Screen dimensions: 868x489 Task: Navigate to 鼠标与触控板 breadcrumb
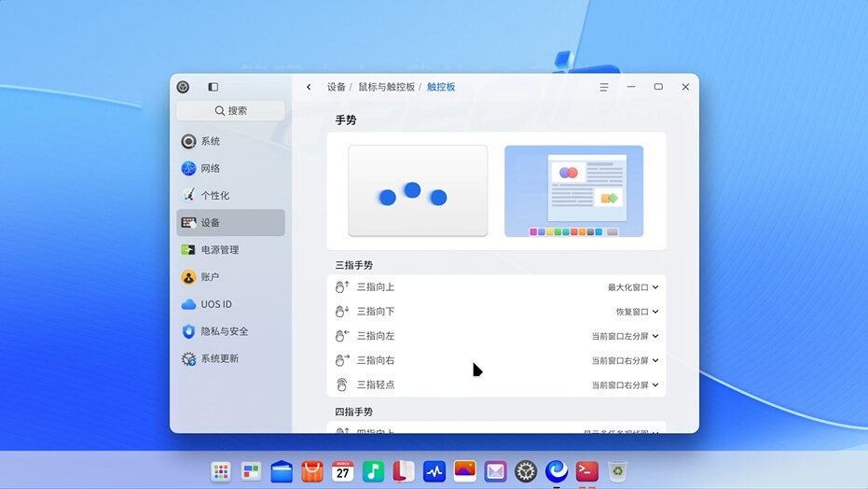pos(386,87)
